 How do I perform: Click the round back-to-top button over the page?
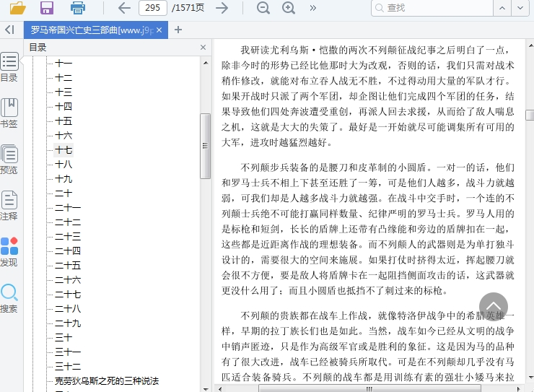pos(493,307)
